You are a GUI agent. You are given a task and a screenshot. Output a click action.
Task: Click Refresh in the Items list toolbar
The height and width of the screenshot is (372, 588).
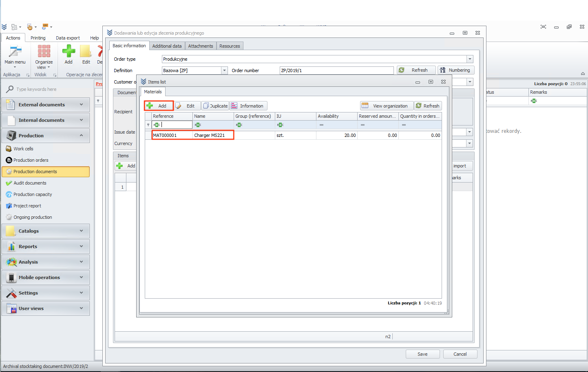428,106
